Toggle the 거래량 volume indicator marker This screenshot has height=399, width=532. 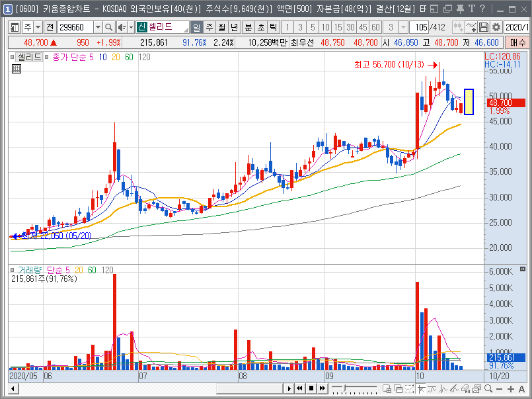12,271
